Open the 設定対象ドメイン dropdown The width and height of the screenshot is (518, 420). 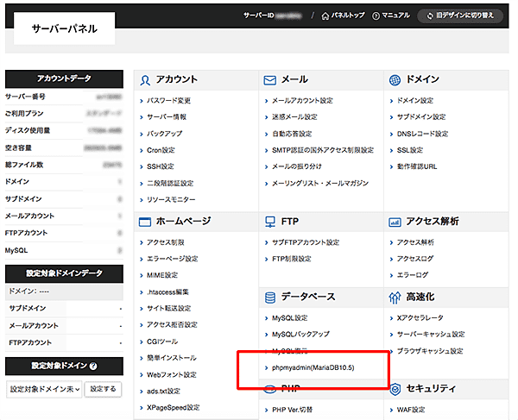point(44,389)
